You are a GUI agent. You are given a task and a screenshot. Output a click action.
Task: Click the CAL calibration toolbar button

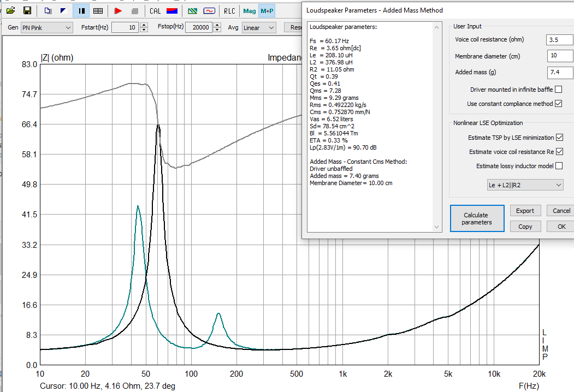click(155, 10)
